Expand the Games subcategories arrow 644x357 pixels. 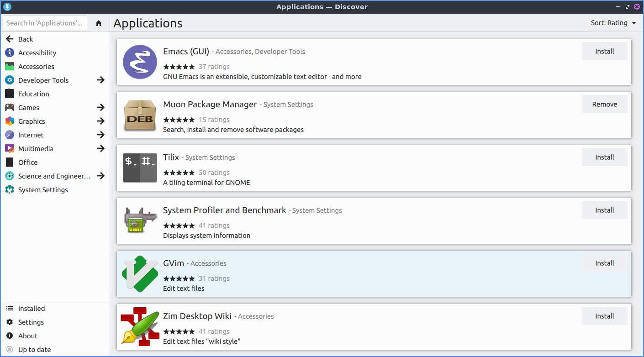tap(101, 108)
